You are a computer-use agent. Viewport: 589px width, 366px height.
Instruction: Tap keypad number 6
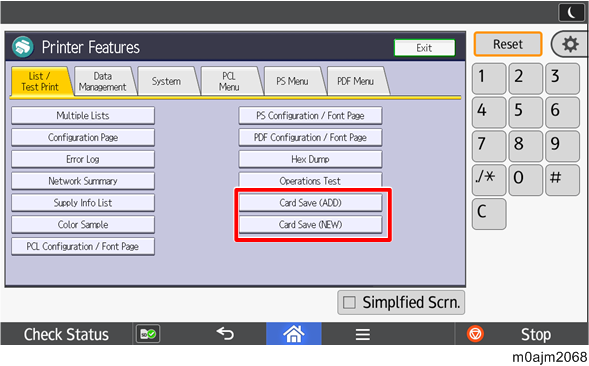(562, 112)
